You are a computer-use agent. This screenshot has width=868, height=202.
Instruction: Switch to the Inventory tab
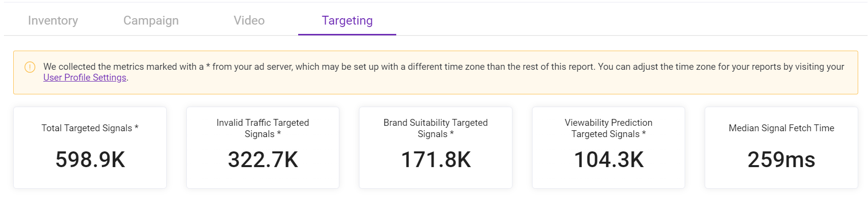(53, 20)
